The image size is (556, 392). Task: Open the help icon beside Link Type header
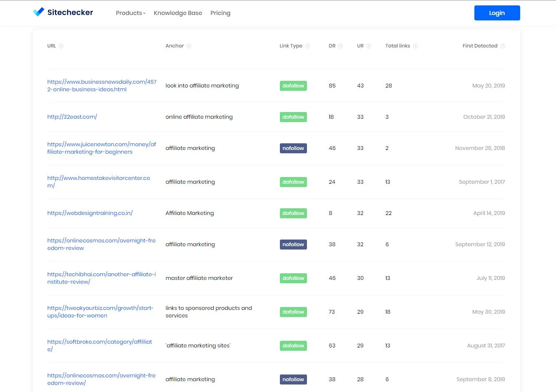tap(307, 46)
